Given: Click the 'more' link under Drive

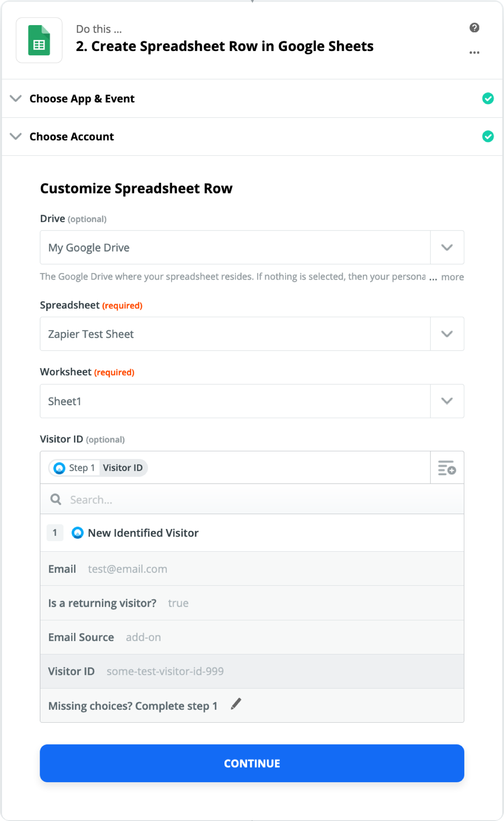Looking at the screenshot, I should 452,277.
